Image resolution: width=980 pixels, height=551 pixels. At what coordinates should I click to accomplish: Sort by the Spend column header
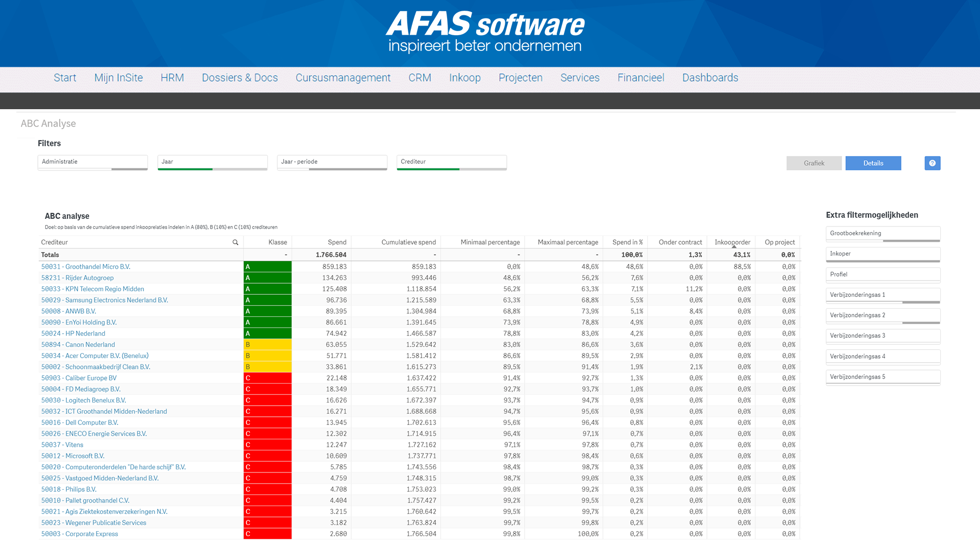[x=337, y=242]
